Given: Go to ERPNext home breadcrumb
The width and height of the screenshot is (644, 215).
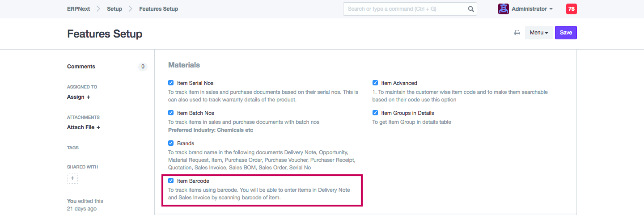Looking at the screenshot, I should (x=79, y=9).
